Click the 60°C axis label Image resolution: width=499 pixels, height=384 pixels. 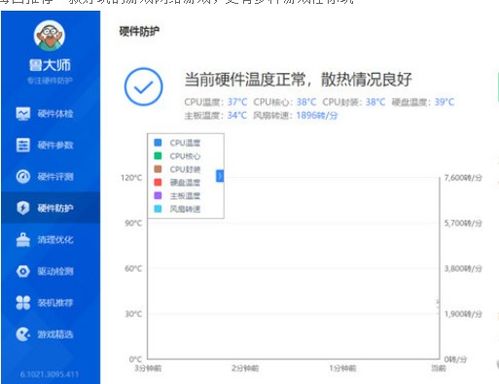pyautogui.click(x=133, y=268)
